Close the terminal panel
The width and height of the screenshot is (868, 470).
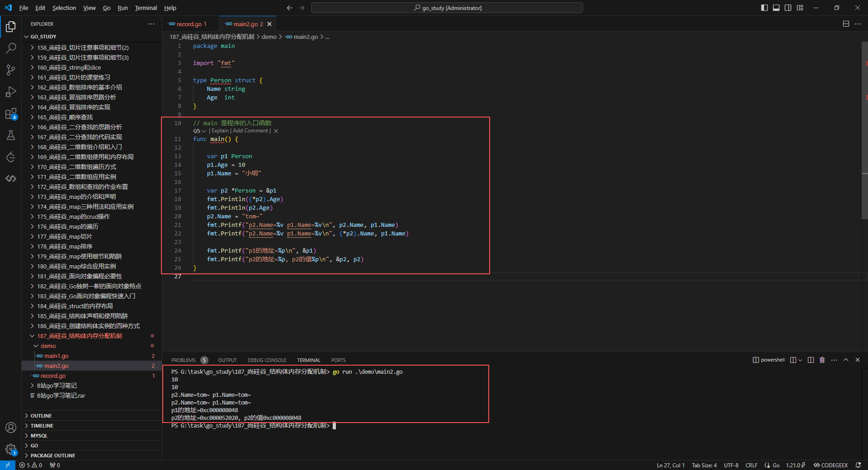[x=858, y=360]
